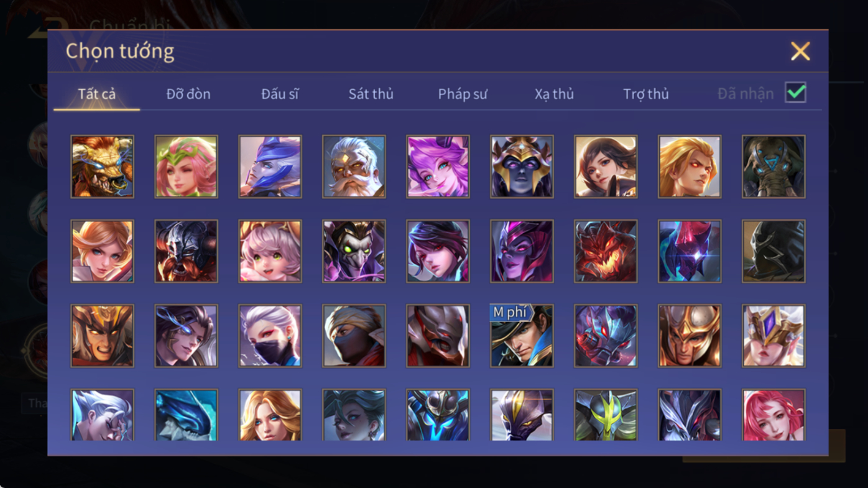Viewport: 868px width, 488px height.
Task: Select the golden boar beast hero portrait
Action: click(x=102, y=167)
